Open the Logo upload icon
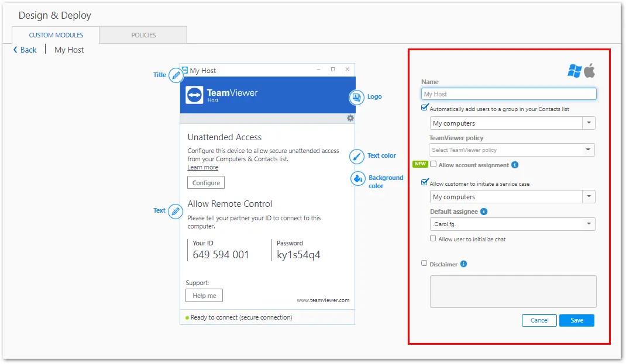626x364 pixels. (356, 97)
